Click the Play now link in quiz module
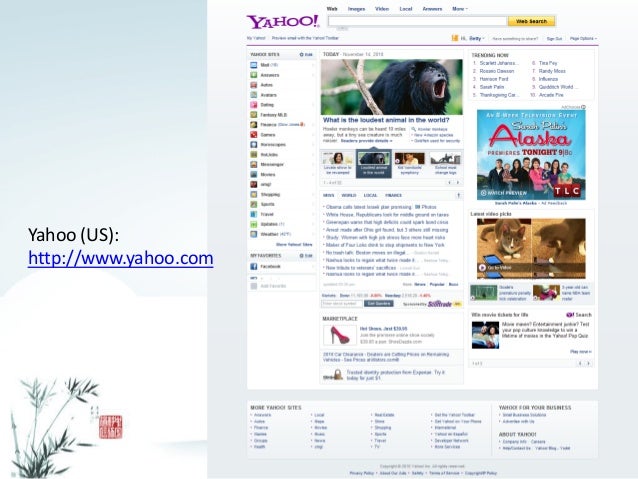 tap(581, 352)
